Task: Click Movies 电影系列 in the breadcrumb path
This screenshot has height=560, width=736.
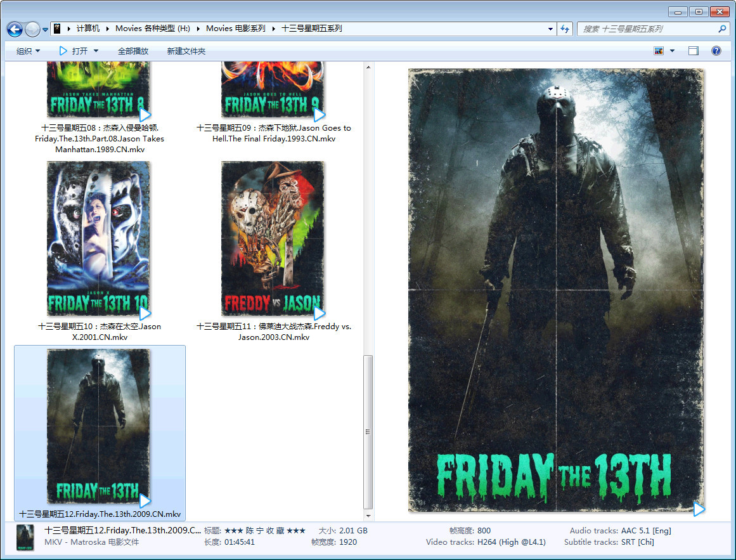Action: coord(236,29)
